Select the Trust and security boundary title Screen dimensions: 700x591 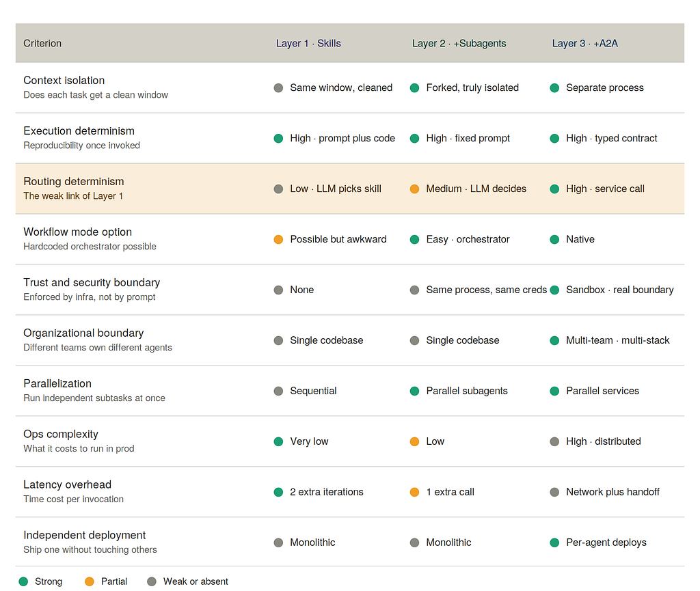click(x=92, y=282)
